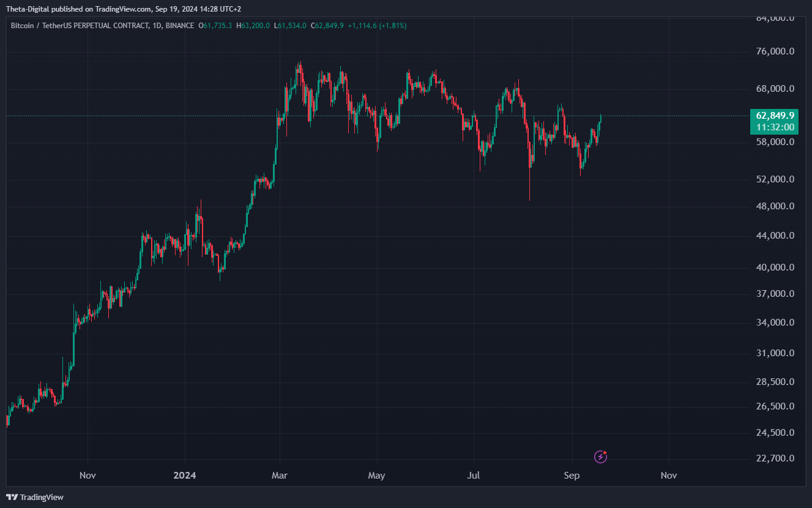812x508 pixels.
Task: Click the 76,000.0 price axis label
Action: [775, 51]
